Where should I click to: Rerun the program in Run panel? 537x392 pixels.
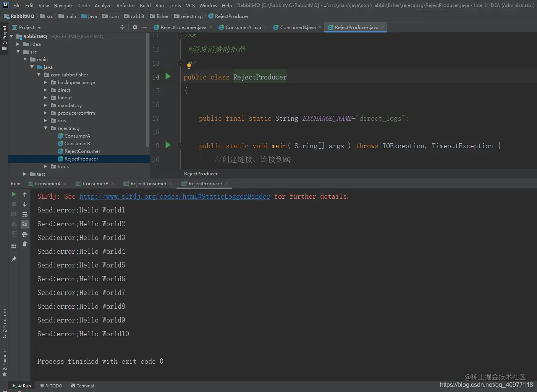[14, 194]
